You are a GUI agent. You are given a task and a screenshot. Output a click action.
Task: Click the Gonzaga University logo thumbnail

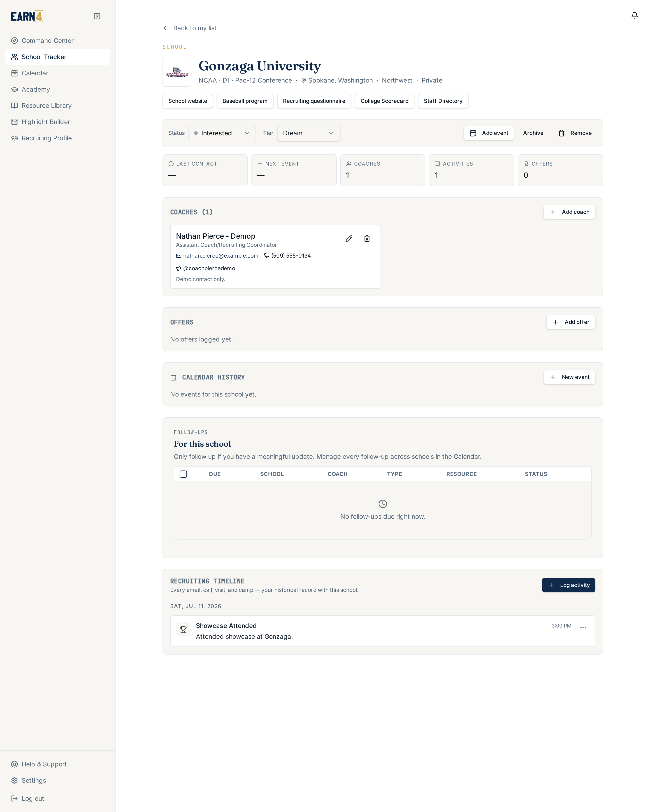point(177,72)
